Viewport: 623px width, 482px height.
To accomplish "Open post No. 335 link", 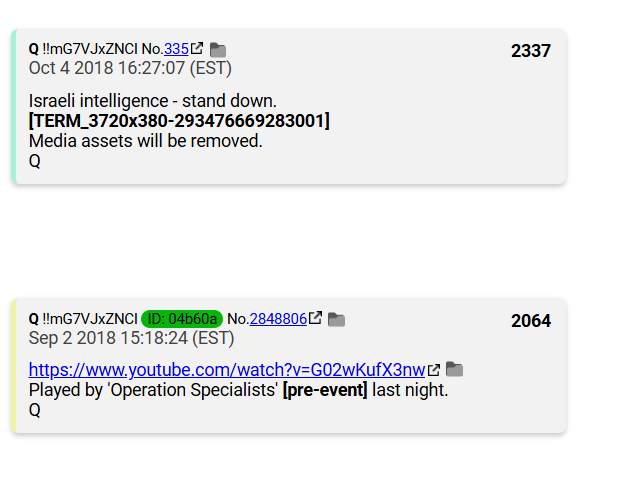I will [176, 49].
